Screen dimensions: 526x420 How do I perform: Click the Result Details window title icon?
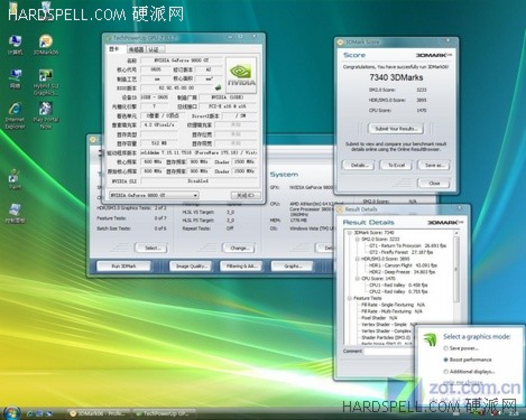[340, 209]
